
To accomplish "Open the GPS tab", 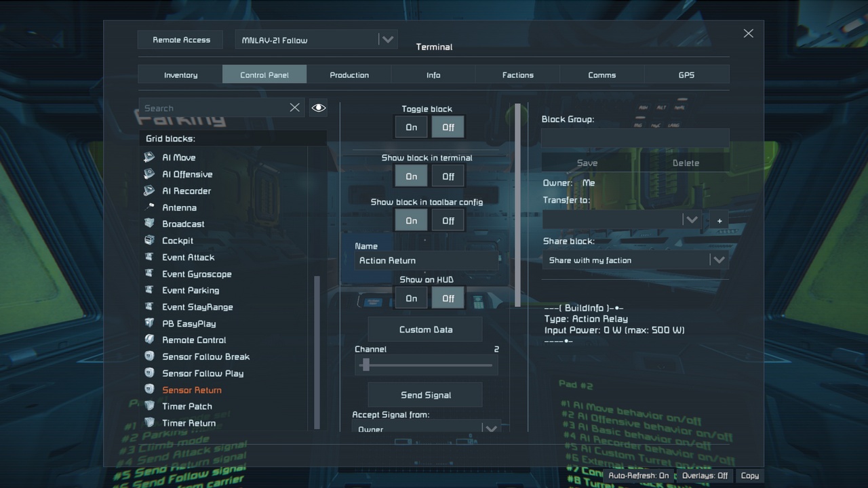I will pyautogui.click(x=686, y=75).
